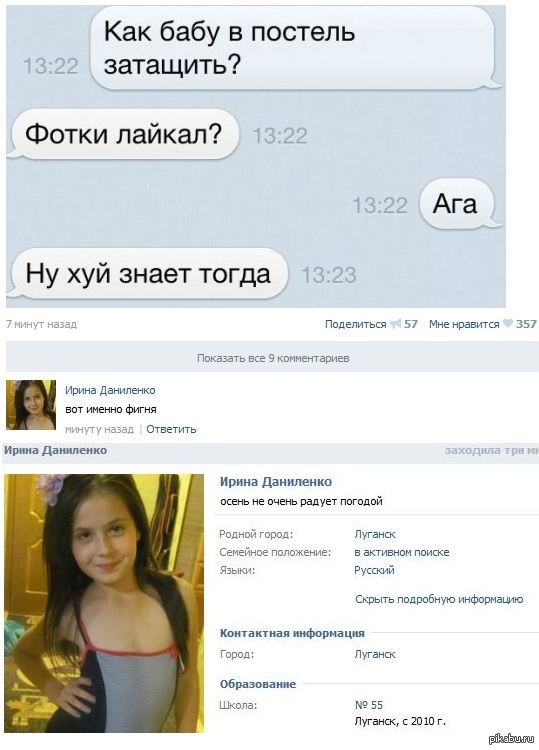The image size is (539, 750).
Task: Like the post via Мне нравится
Action: [x=464, y=324]
